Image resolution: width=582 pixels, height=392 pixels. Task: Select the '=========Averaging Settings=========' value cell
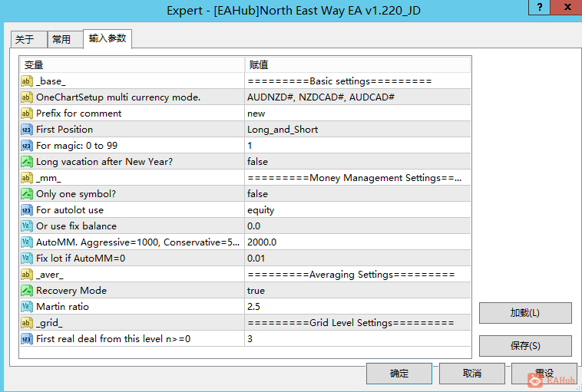click(x=358, y=275)
